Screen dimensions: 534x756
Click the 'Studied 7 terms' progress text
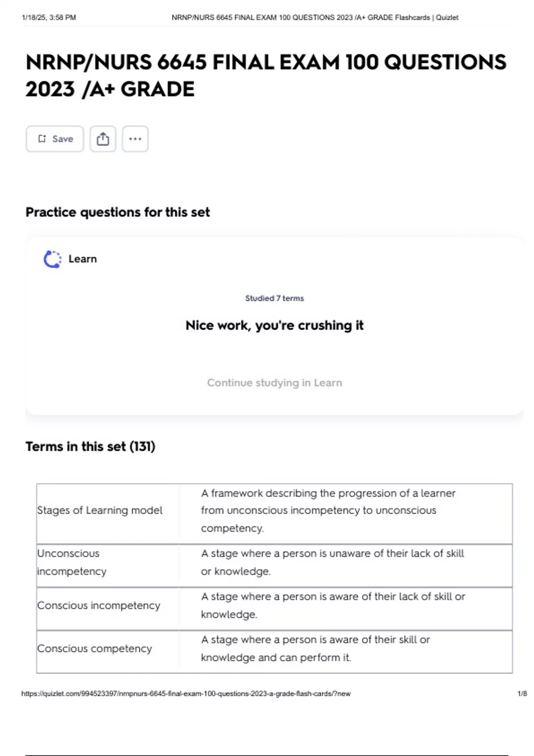(274, 298)
